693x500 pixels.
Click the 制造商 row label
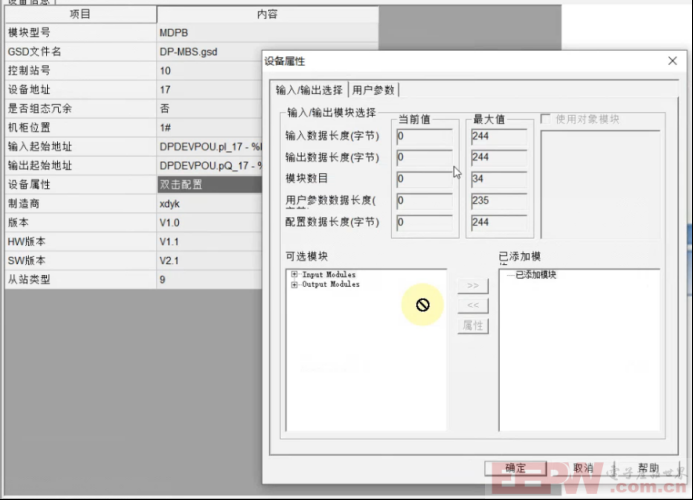(x=80, y=204)
